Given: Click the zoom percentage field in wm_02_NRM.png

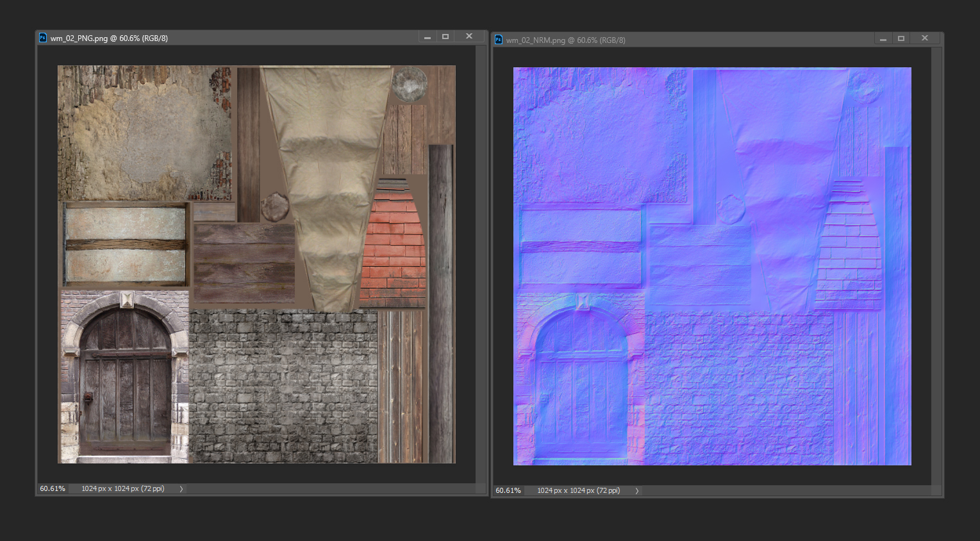Looking at the screenshot, I should [508, 490].
